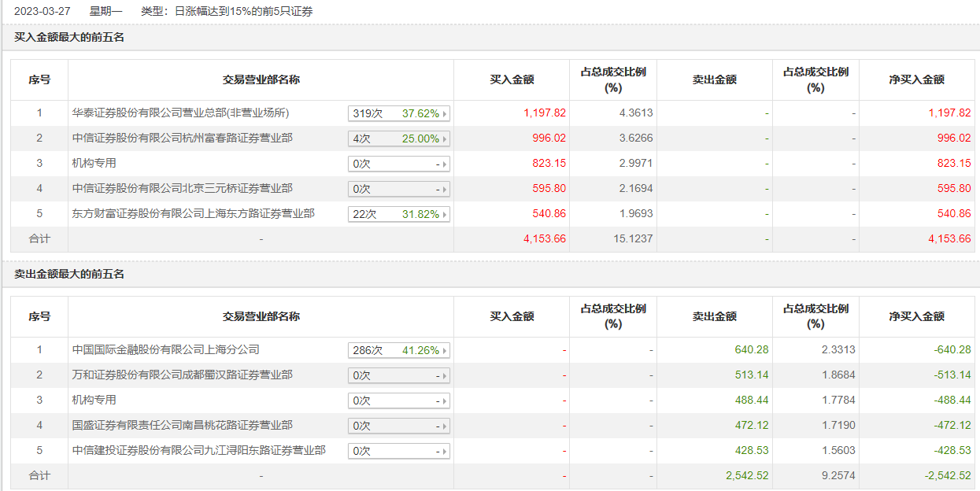Click 中信证券北京三元桥证券营业部 name
980x491 pixels.
pos(182,189)
